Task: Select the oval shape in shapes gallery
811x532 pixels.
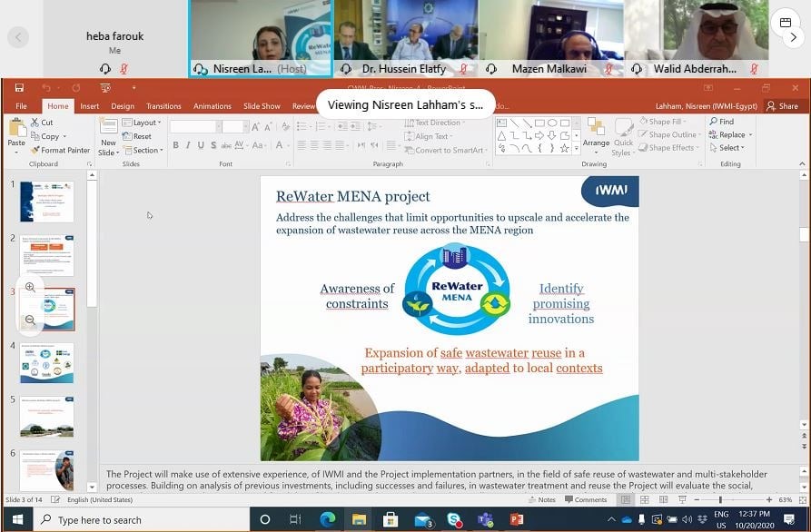Action: coord(552,123)
